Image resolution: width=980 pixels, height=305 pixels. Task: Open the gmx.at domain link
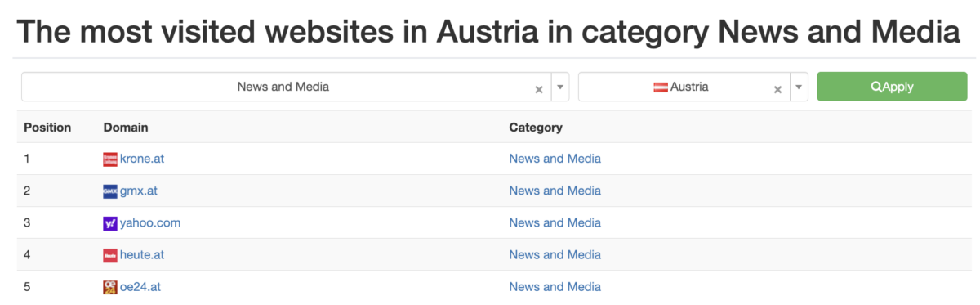point(139,191)
